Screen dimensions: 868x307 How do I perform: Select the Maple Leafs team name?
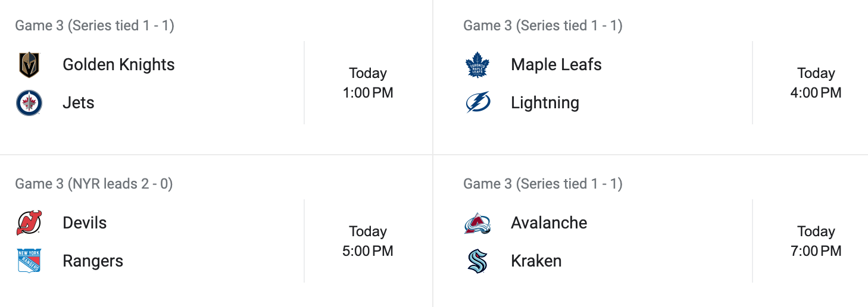[x=556, y=65]
